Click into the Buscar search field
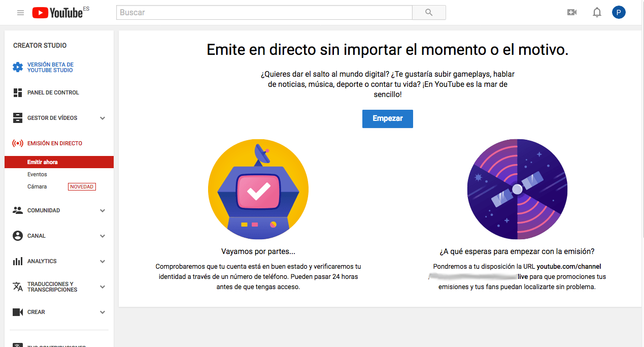 pos(264,13)
